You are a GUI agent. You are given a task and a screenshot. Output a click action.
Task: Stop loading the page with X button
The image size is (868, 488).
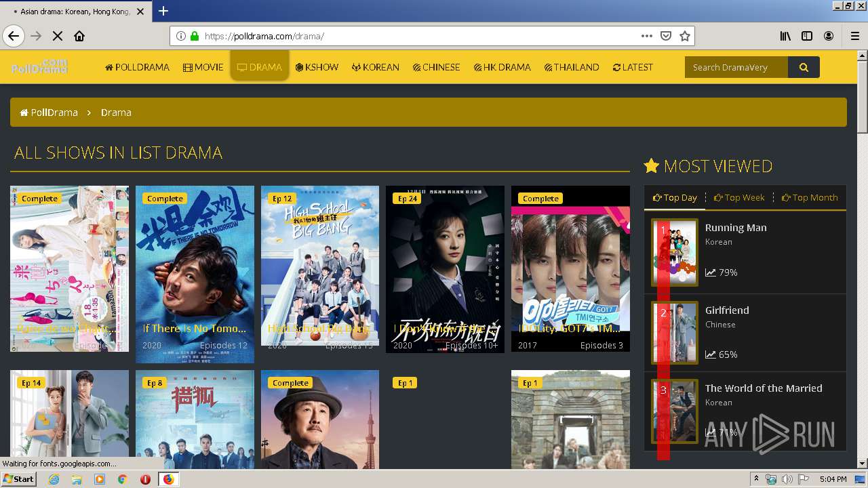point(58,36)
